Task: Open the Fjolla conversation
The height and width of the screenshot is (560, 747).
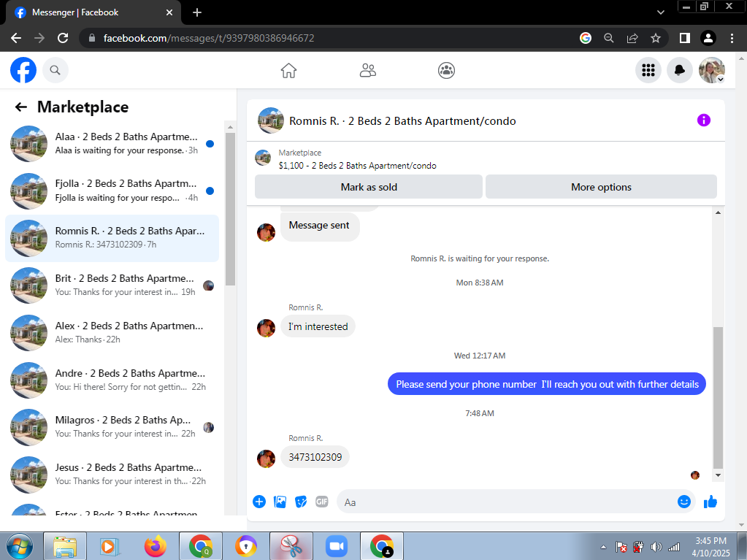Action: (x=112, y=191)
